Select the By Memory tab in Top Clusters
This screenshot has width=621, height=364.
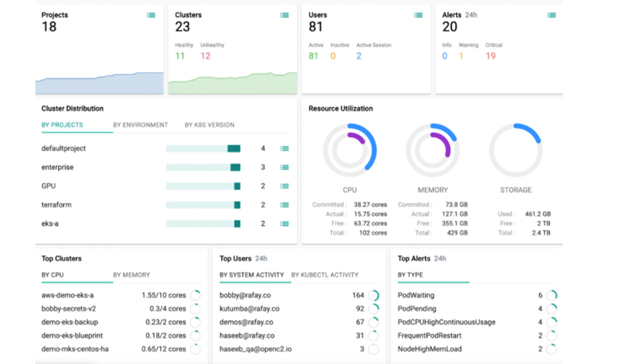coord(131,275)
